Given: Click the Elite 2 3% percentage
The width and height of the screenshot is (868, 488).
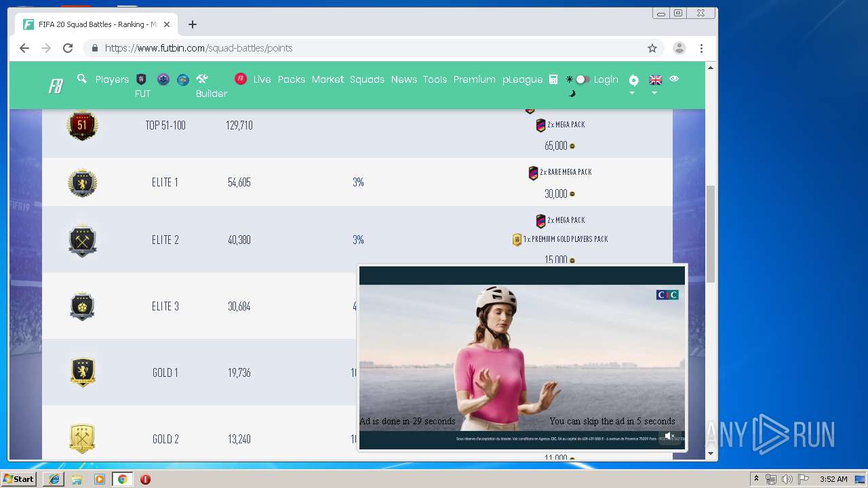Looking at the screenshot, I should pos(358,240).
